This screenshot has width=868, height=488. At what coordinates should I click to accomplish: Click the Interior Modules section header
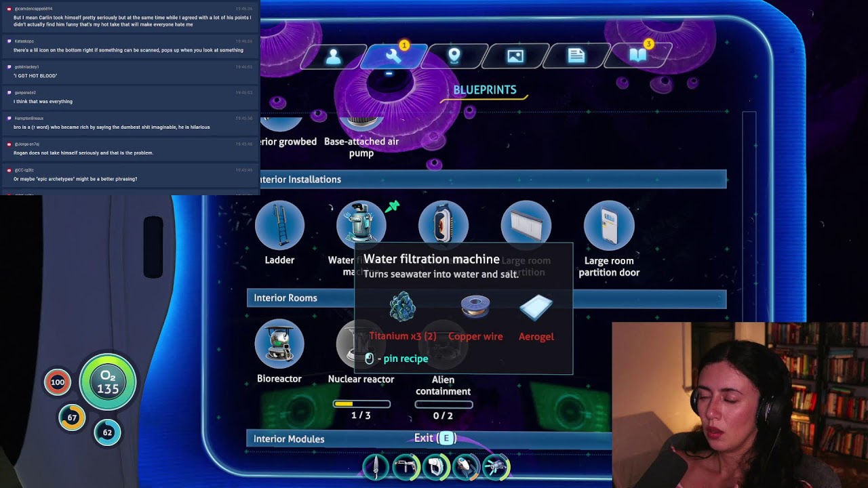429,439
